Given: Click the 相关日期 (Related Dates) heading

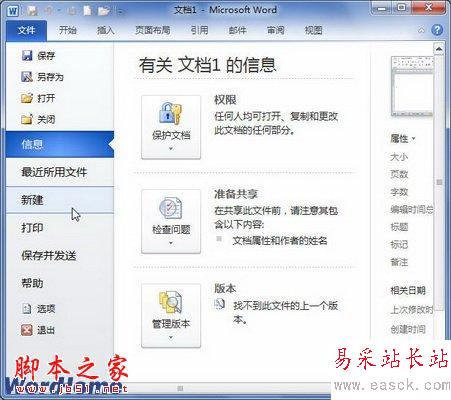Looking at the screenshot, I should (x=408, y=290).
